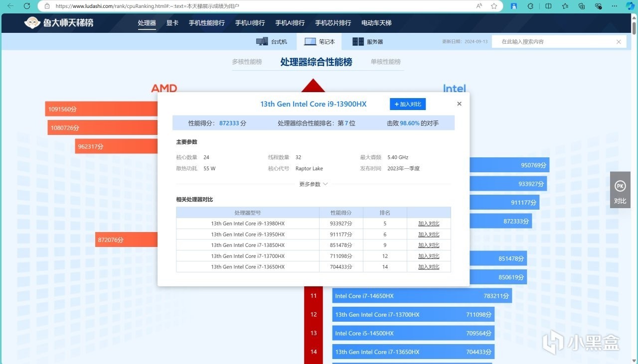
Task: Add i7-13700HX to comparison via 加入对比
Action: tap(429, 256)
